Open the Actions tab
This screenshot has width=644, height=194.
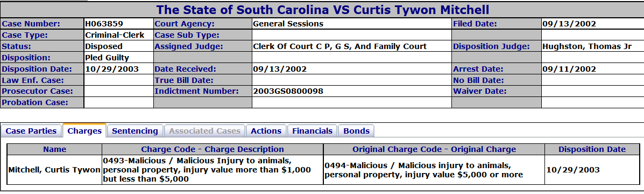pos(266,131)
